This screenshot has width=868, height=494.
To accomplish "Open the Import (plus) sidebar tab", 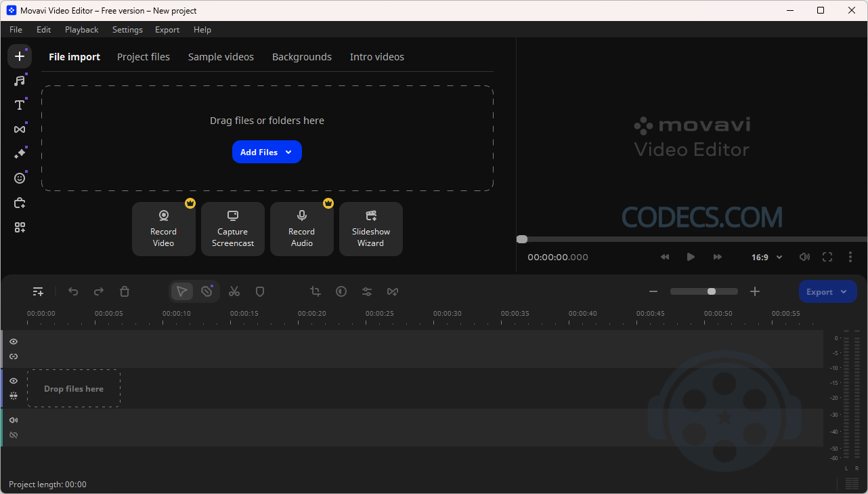I will click(20, 56).
